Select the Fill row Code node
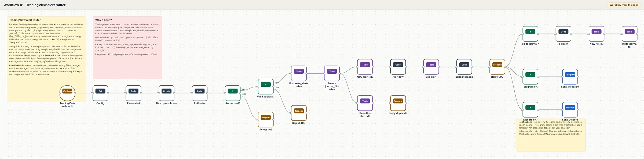The width and height of the screenshot is (644, 159). [x=563, y=34]
